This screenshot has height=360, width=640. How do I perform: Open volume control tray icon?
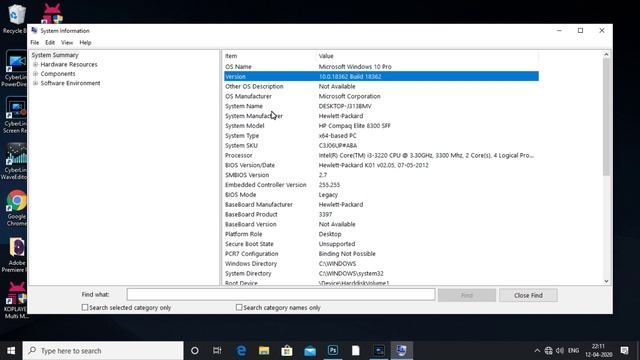(x=560, y=351)
